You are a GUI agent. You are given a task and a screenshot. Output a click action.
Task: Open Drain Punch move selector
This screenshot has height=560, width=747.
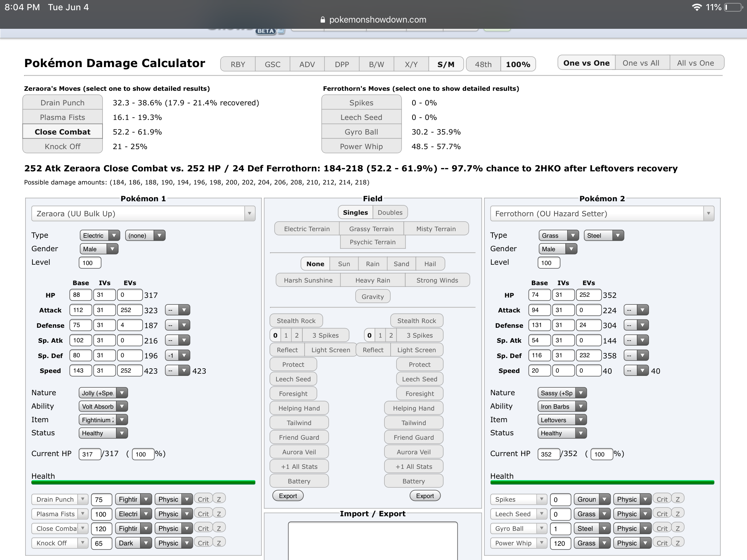click(x=60, y=499)
